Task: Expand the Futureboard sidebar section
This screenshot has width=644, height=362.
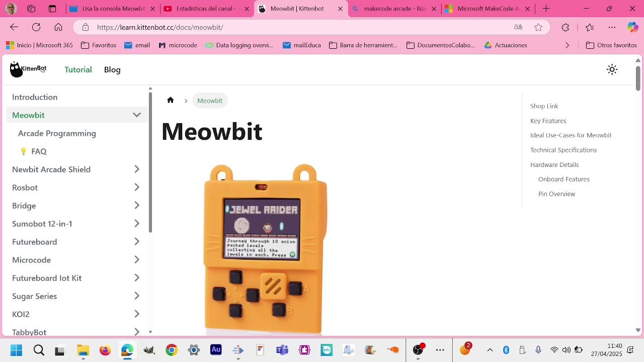Action: (x=137, y=242)
